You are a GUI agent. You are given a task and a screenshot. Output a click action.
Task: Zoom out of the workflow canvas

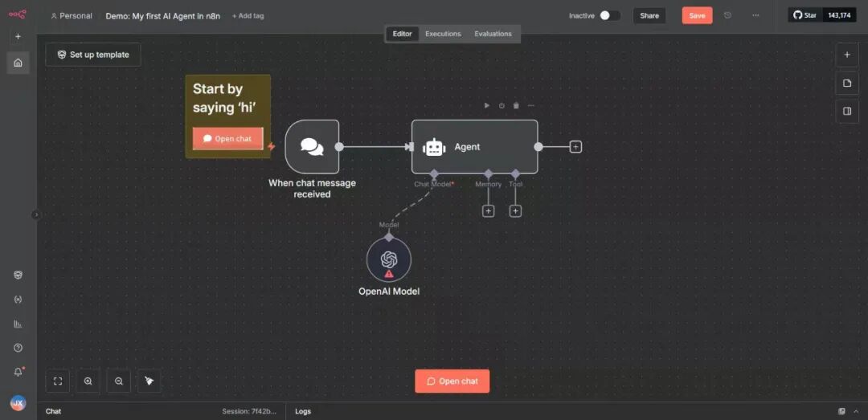click(x=119, y=381)
